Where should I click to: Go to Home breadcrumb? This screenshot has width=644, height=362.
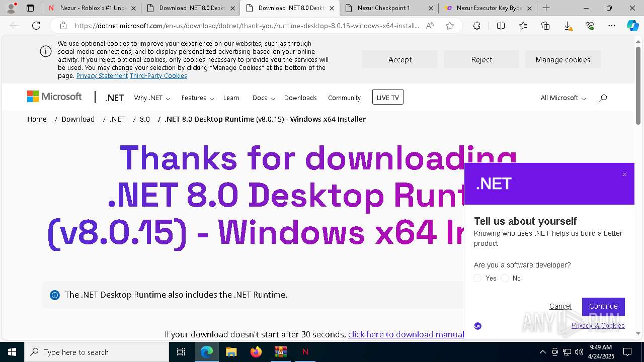[37, 119]
